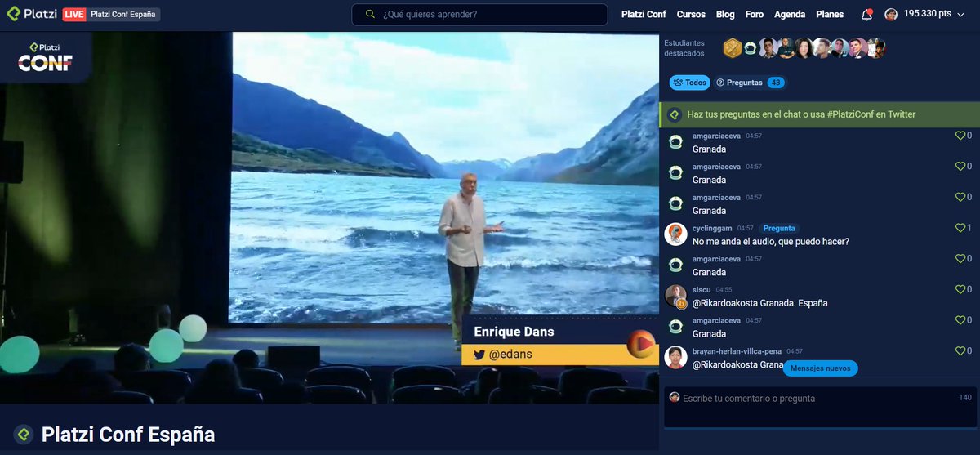
Task: Select the Todos chat tab
Action: (690, 83)
